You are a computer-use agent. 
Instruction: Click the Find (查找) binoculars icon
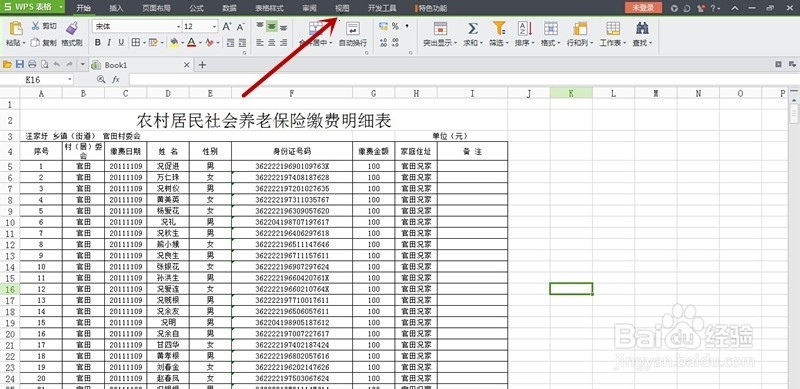(642, 28)
